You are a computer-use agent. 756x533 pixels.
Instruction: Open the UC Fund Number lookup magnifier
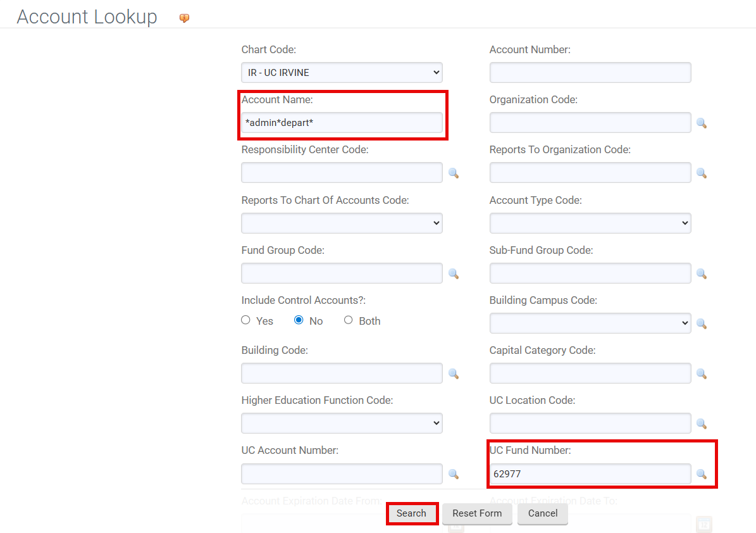(702, 473)
